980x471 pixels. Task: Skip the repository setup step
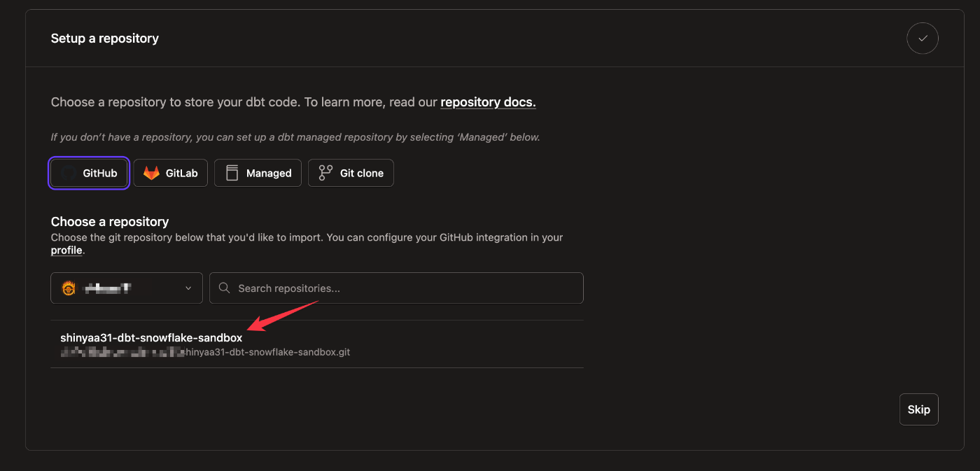(918, 409)
